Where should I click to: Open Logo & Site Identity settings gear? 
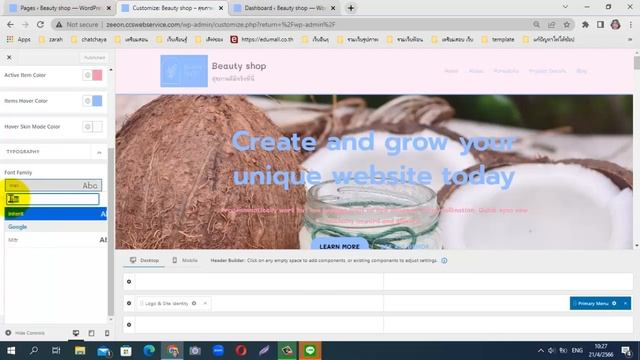tap(194, 303)
